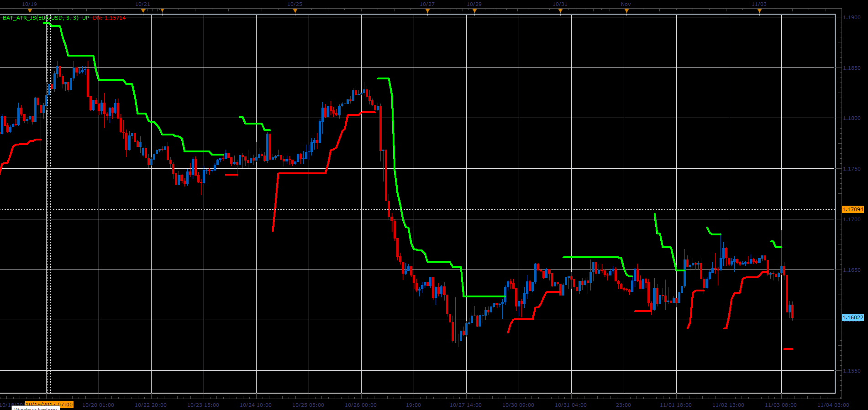Click the 1.1900 price axis label
The width and height of the screenshot is (868, 410).
pos(852,17)
